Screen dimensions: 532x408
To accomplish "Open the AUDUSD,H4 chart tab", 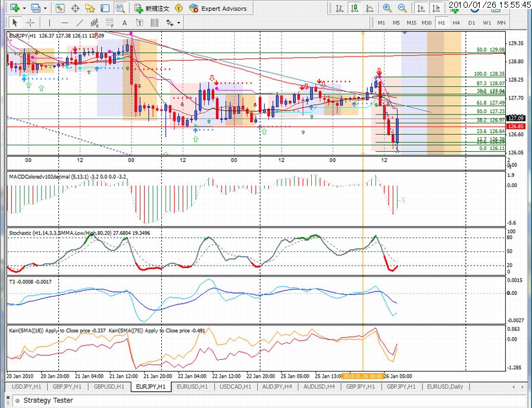I will (319, 387).
